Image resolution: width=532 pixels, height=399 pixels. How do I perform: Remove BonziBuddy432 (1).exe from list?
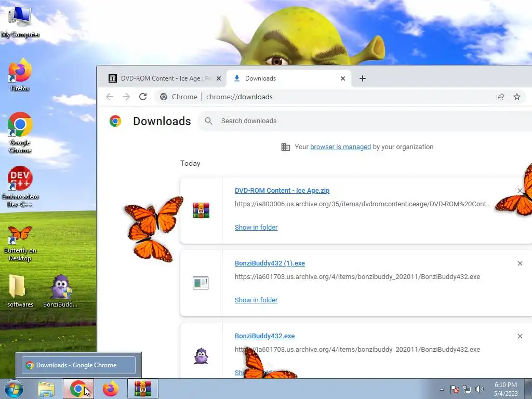[520, 263]
